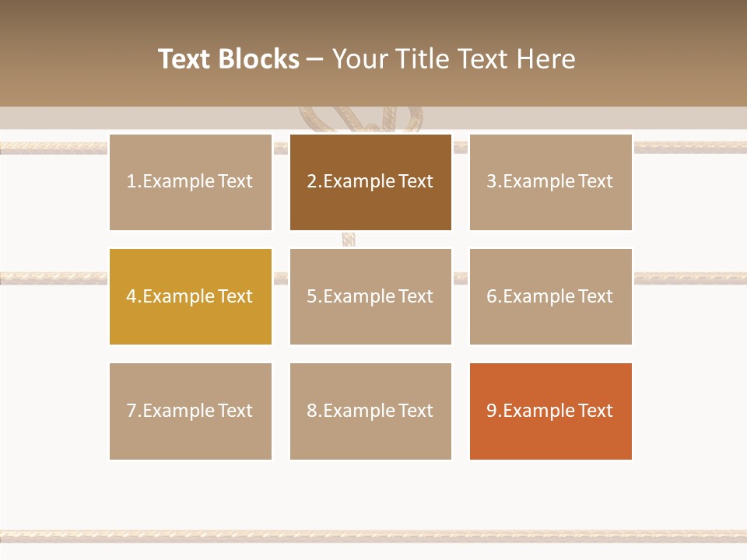747x560 pixels.
Task: Click the 8.Example Text block
Action: click(x=370, y=411)
